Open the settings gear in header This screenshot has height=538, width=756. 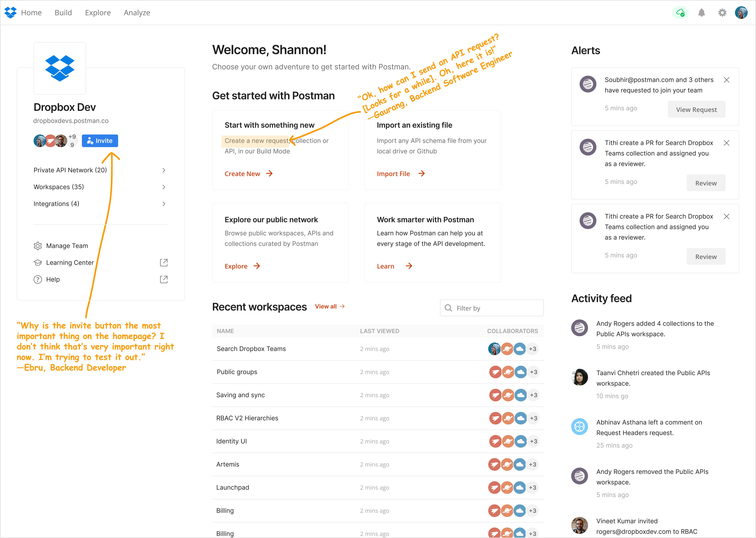pos(722,13)
